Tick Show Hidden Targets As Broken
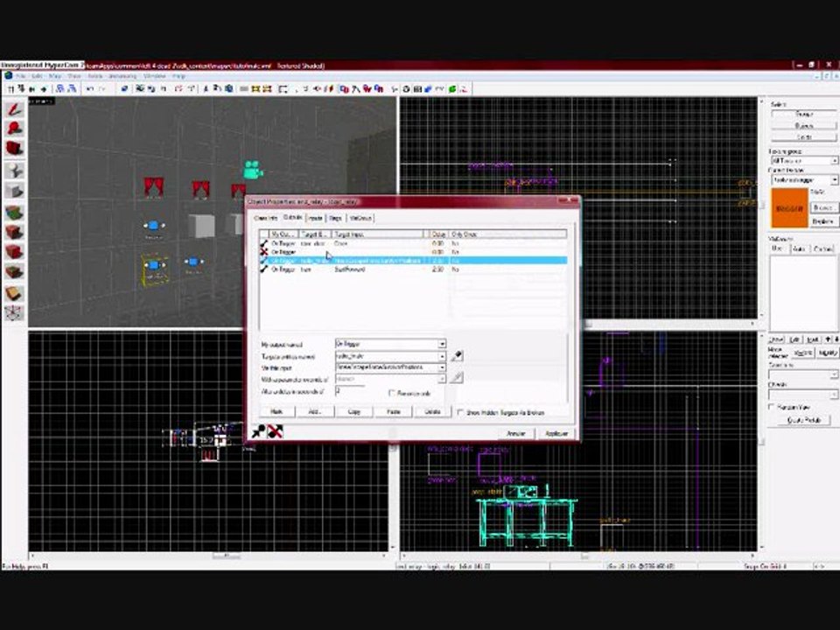This screenshot has height=630, width=840. (x=460, y=412)
